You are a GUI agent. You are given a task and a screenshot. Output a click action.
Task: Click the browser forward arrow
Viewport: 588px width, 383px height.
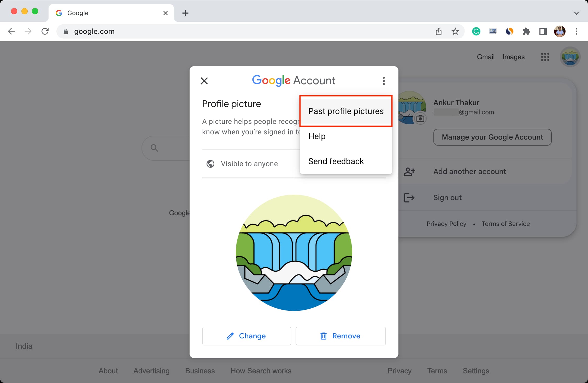pyautogui.click(x=28, y=32)
